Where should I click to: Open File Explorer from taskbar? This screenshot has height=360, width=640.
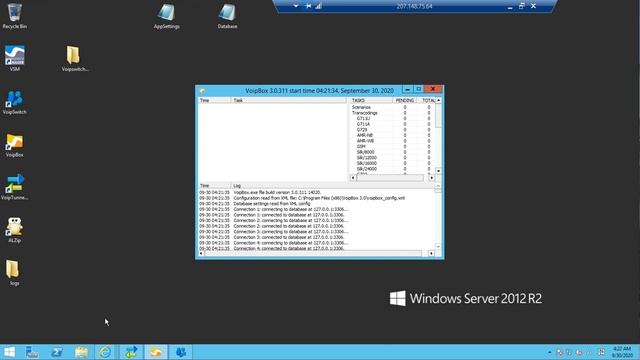tap(81, 352)
